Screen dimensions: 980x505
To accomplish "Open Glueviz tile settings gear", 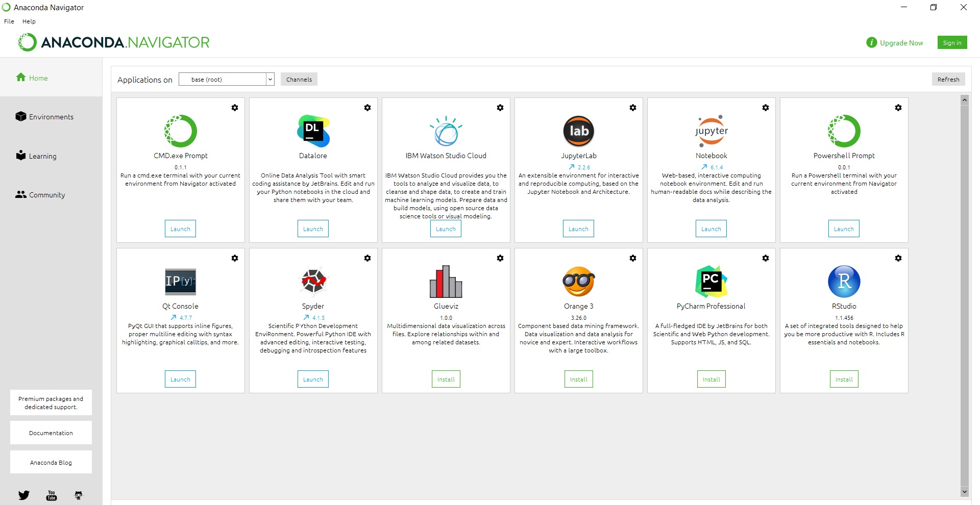I will [500, 258].
